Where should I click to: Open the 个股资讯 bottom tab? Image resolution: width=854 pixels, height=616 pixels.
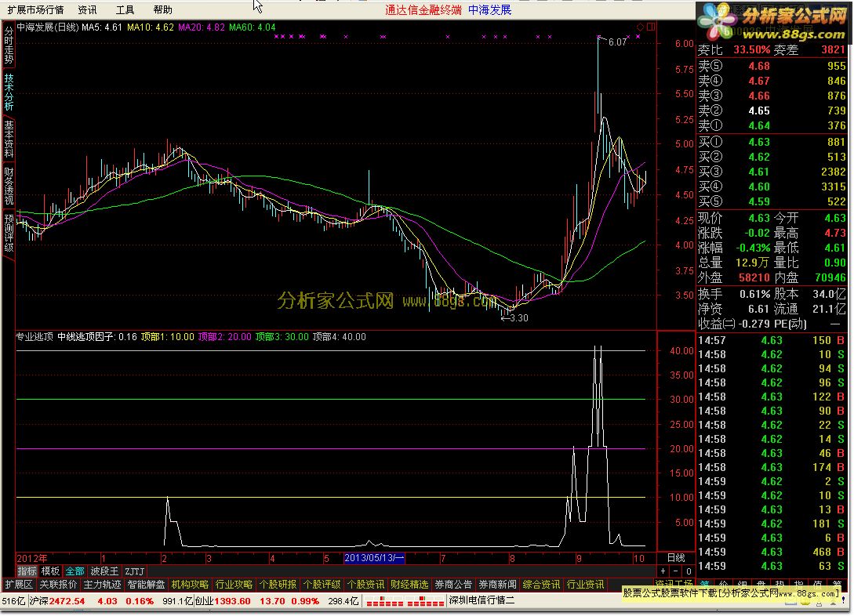tap(365, 585)
